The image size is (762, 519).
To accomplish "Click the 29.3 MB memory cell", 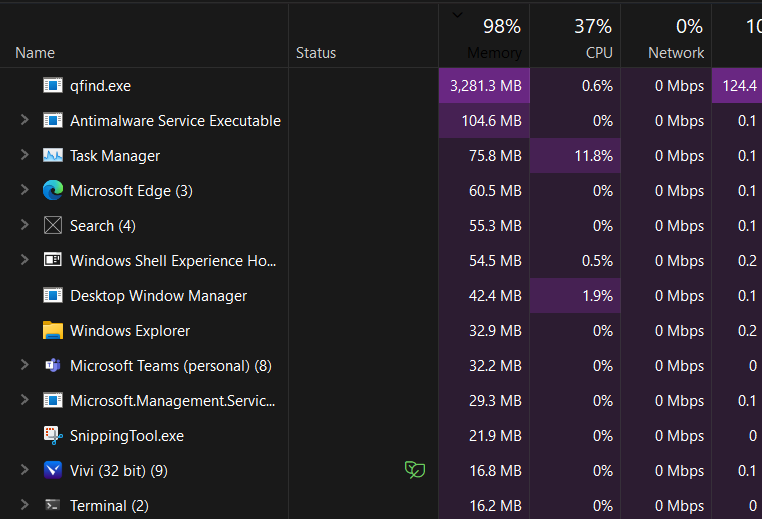I will [484, 400].
